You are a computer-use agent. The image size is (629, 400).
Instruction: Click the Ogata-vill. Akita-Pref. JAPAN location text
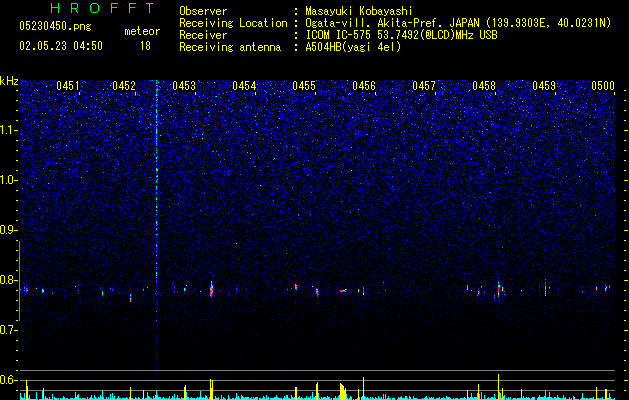coord(458,23)
